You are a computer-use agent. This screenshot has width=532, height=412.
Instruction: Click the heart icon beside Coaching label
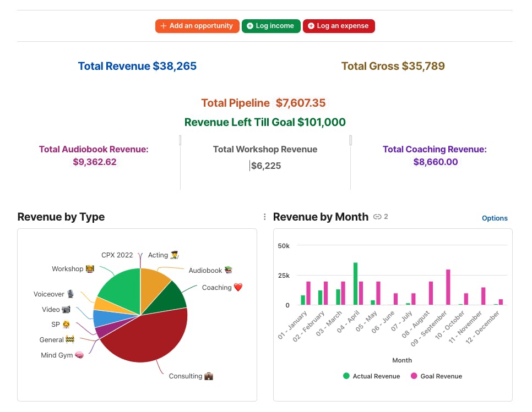click(x=238, y=287)
